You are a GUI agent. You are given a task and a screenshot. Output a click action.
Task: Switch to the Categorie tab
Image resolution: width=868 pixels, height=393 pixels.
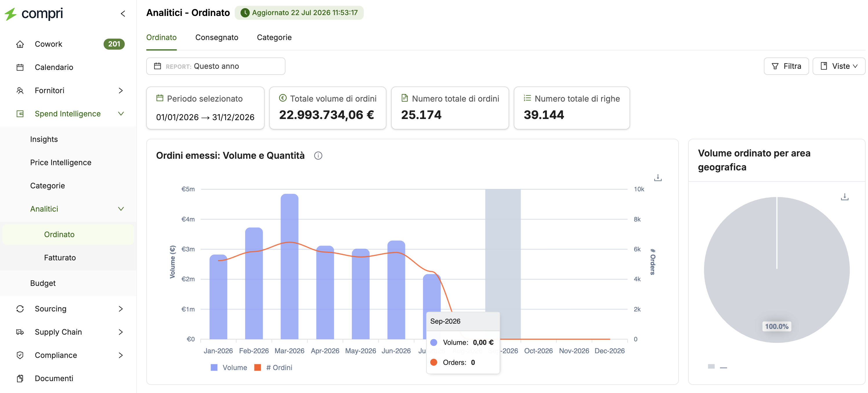[274, 37]
